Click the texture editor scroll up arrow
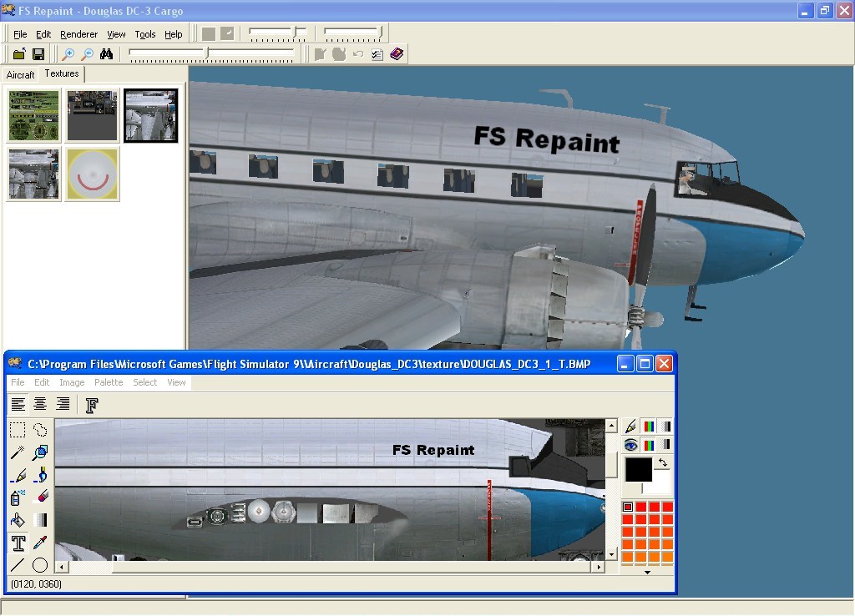The image size is (855, 616). pyautogui.click(x=611, y=425)
